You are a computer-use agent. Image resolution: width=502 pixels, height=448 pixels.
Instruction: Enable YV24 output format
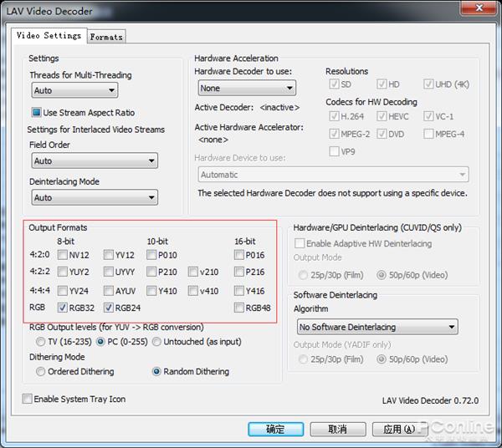[x=62, y=291]
